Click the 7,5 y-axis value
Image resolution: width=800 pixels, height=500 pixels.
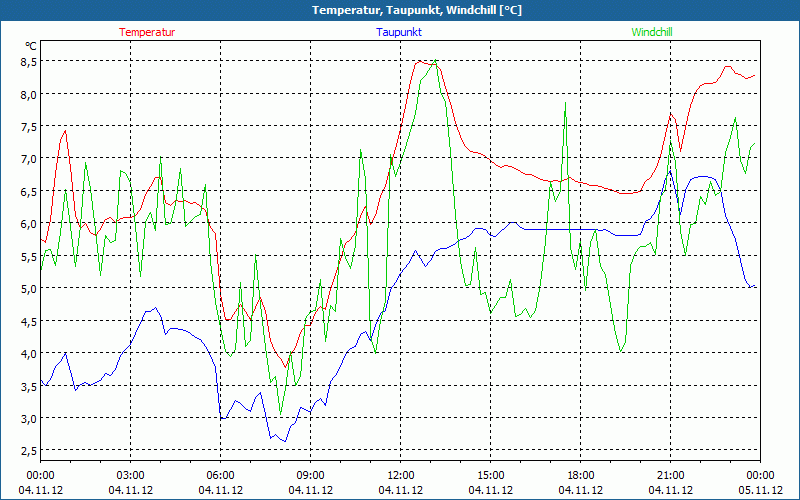30,126
